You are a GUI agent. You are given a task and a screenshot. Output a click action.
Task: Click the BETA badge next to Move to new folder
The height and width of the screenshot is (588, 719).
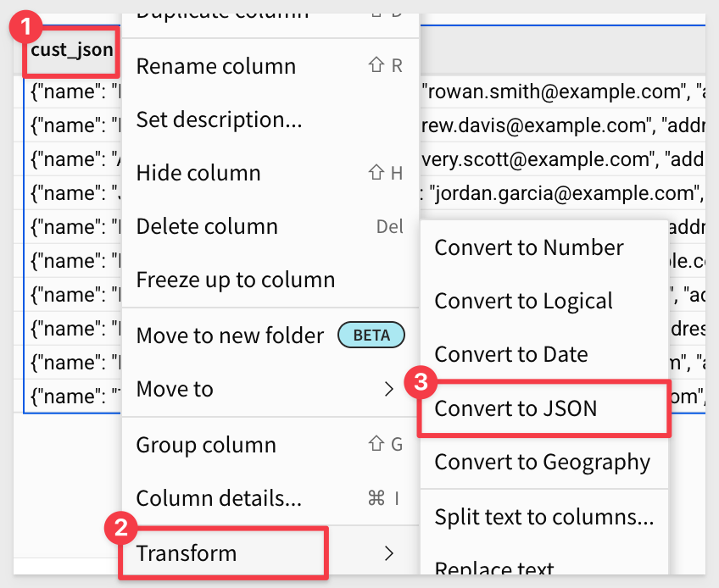click(x=371, y=335)
